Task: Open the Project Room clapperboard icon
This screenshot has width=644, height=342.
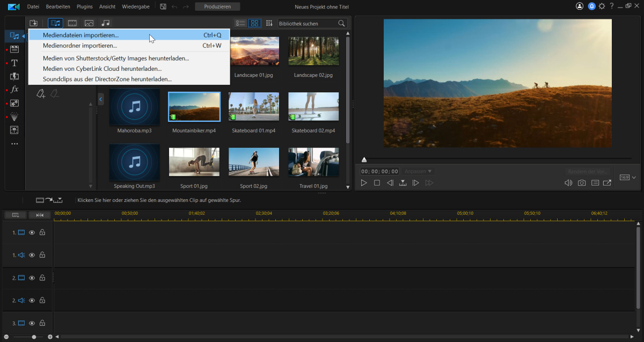Action: click(14, 49)
